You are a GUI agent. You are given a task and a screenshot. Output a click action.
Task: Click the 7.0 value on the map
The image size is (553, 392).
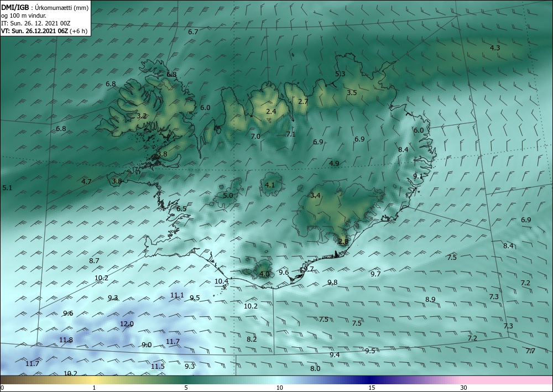[x=255, y=137]
